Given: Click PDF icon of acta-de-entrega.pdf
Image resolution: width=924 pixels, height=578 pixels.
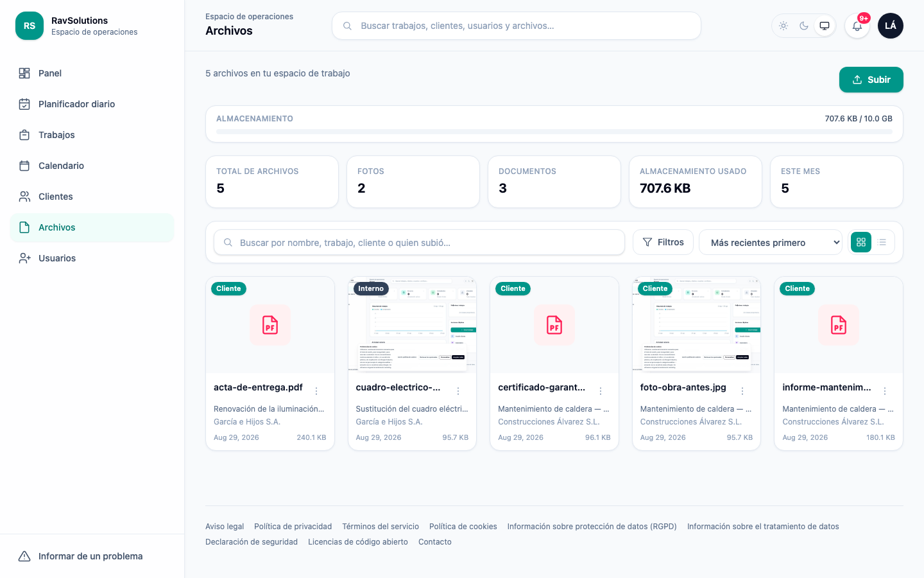Looking at the screenshot, I should pyautogui.click(x=270, y=325).
